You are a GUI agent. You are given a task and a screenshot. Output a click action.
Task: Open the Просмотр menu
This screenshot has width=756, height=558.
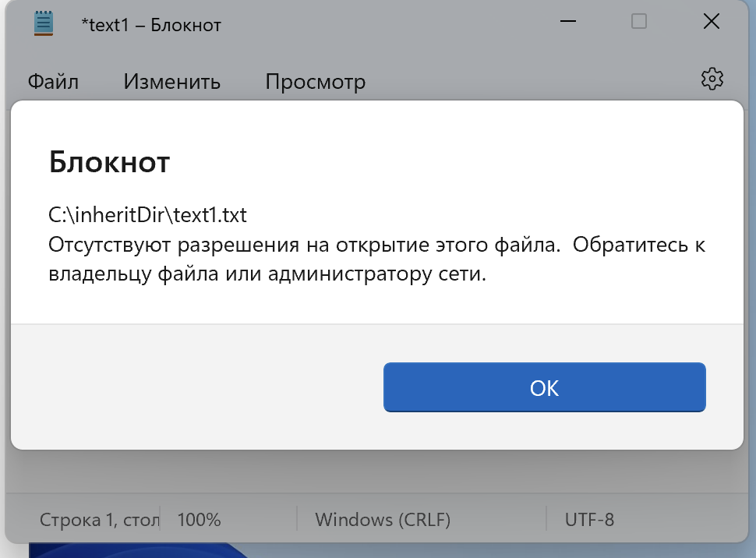(x=315, y=82)
